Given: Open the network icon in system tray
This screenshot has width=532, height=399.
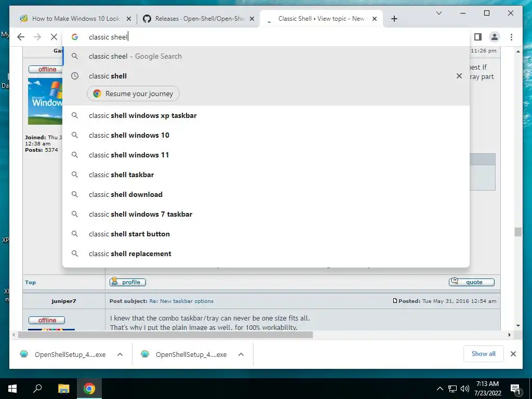Looking at the screenshot, I should pos(453,389).
